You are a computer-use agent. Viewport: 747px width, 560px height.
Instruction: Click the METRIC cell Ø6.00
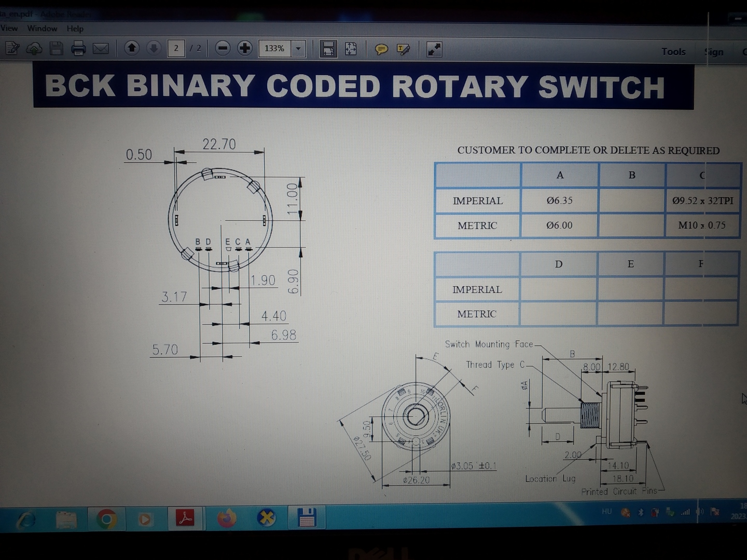pyautogui.click(x=559, y=225)
